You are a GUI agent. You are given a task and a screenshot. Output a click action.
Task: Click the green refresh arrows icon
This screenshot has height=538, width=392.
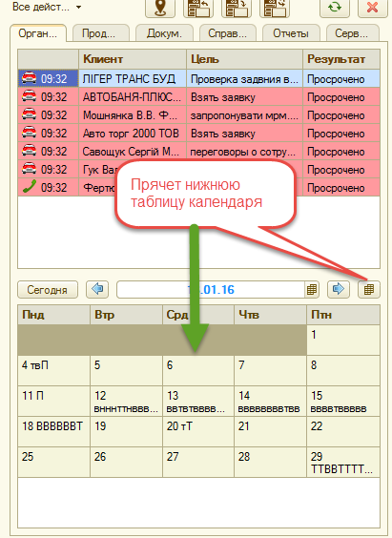[x=335, y=8]
